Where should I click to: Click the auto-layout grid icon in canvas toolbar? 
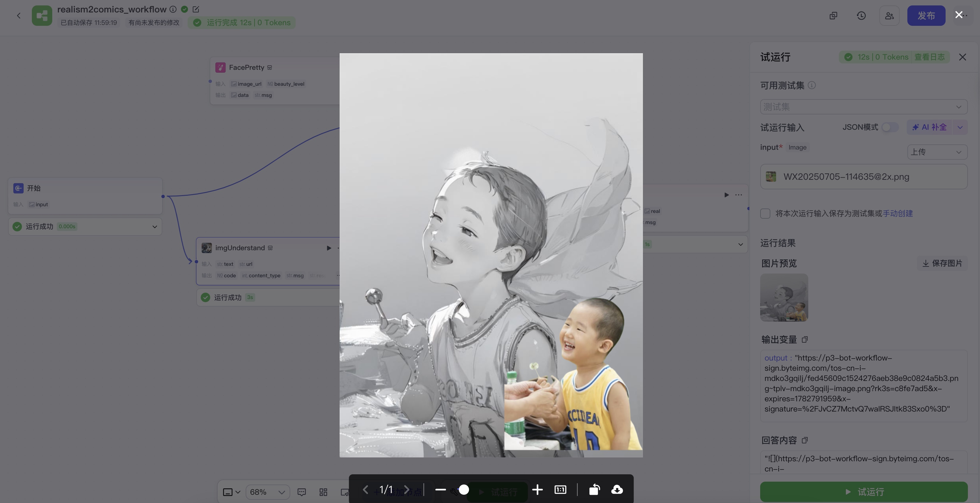pyautogui.click(x=323, y=492)
